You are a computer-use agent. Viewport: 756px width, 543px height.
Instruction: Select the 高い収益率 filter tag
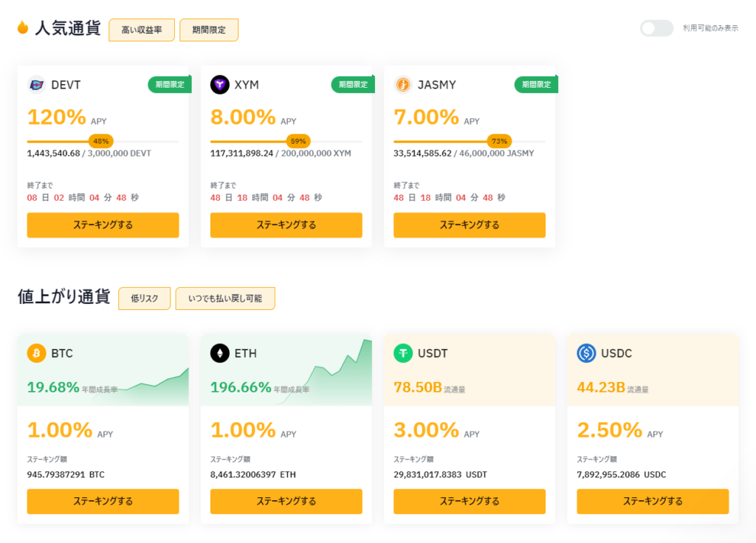pos(142,30)
